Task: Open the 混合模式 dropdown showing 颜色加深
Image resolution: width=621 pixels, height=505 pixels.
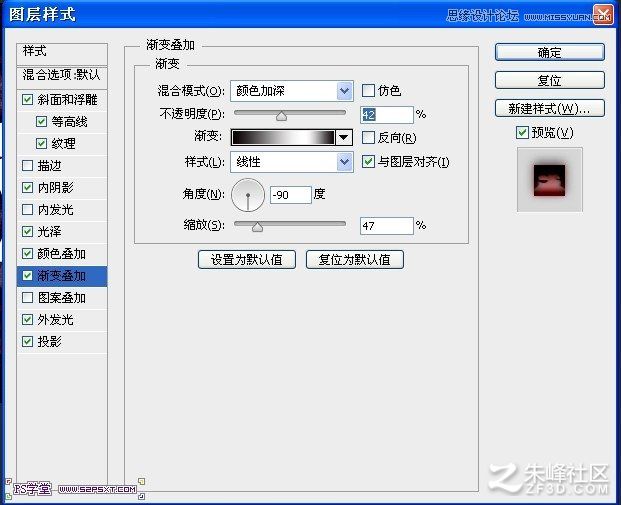Action: [x=292, y=91]
